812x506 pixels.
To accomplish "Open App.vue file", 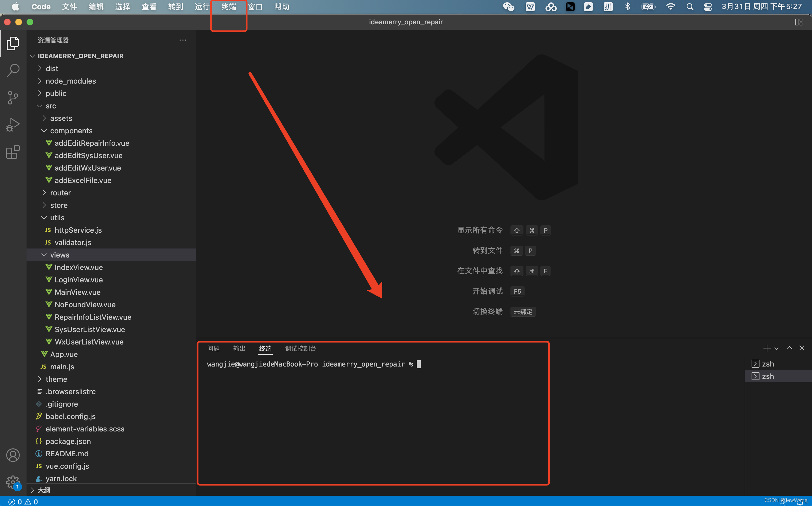I will tap(111, 354).
